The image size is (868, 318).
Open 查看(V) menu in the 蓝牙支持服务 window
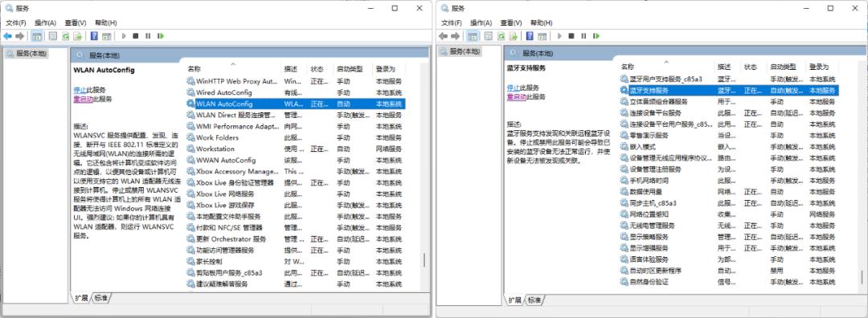coord(511,22)
